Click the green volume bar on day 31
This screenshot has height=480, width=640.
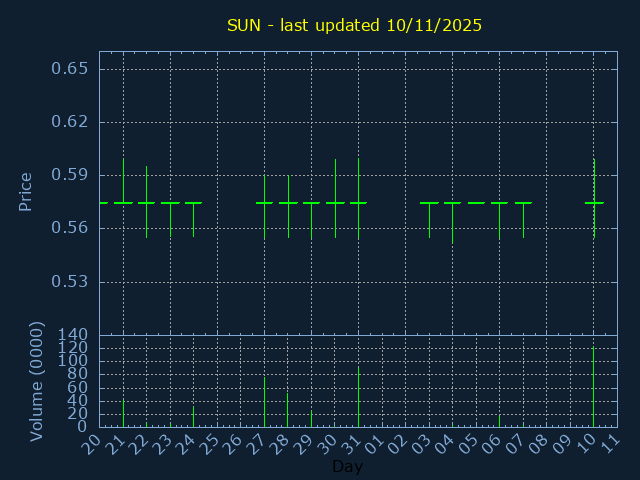[358, 397]
